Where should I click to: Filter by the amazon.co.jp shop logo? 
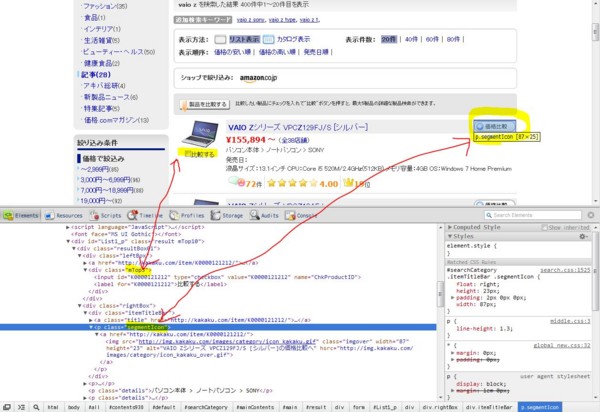[258, 78]
